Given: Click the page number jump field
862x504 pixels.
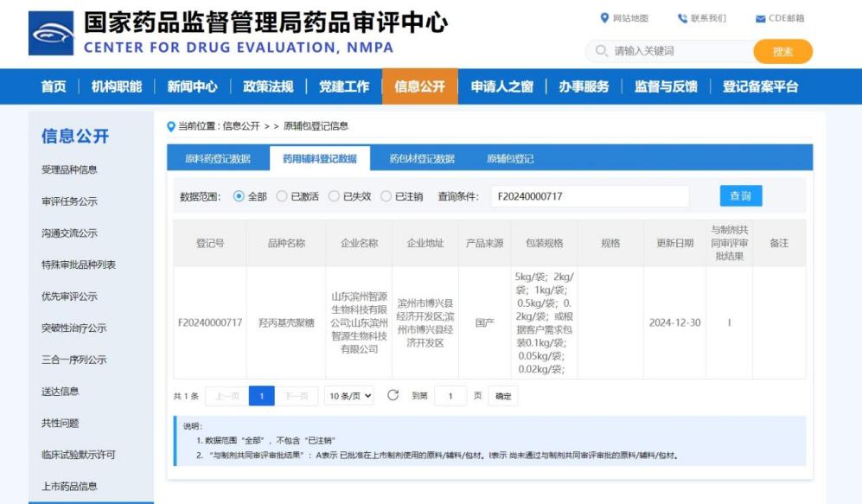Looking at the screenshot, I should (450, 396).
